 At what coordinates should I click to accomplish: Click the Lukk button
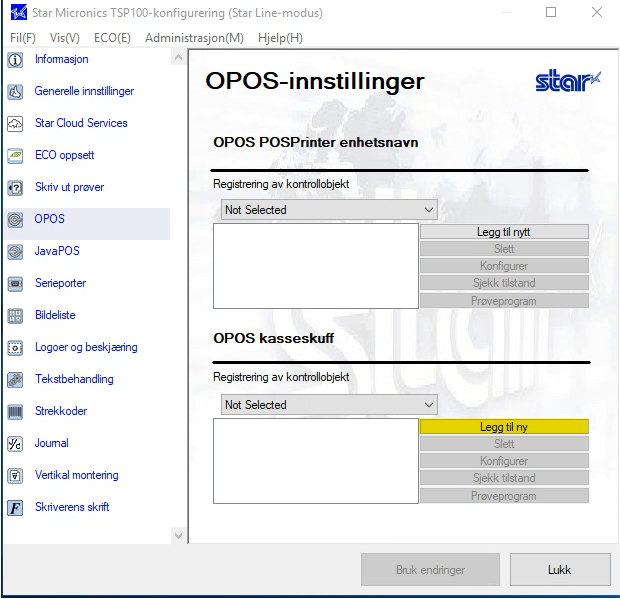click(x=560, y=570)
